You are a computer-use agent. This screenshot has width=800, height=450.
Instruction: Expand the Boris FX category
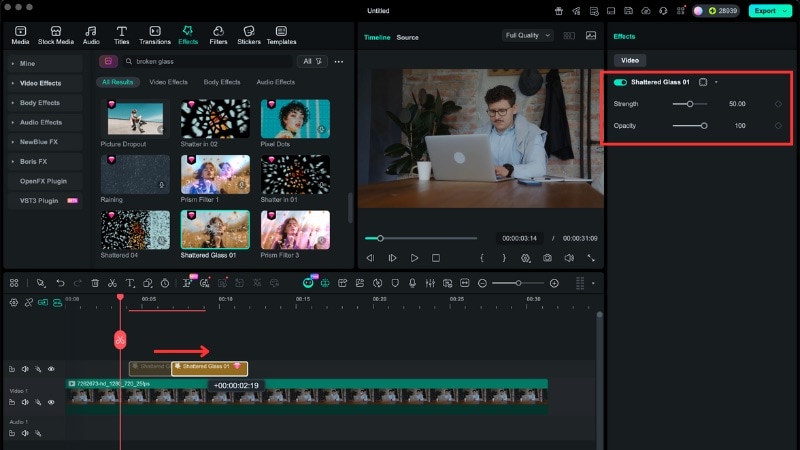pos(45,161)
